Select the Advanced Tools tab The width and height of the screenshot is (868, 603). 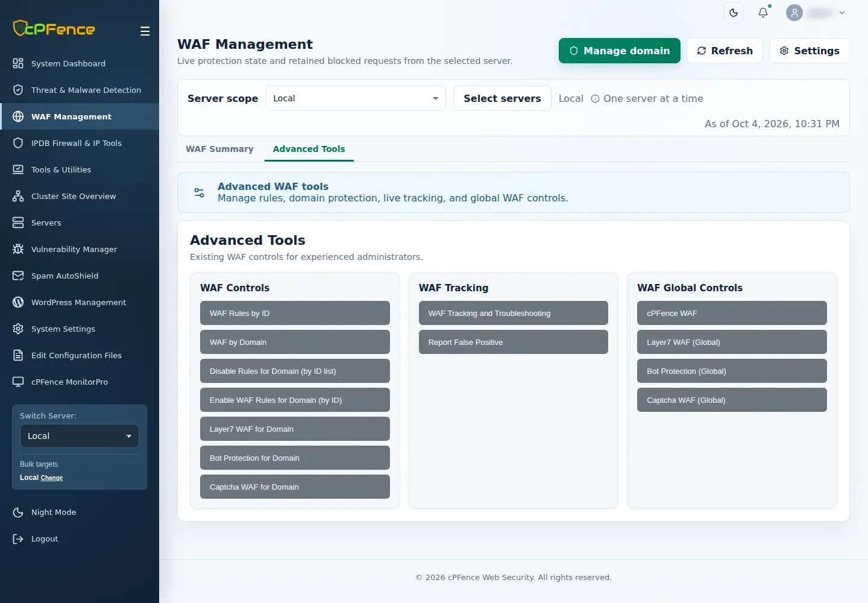(x=309, y=149)
